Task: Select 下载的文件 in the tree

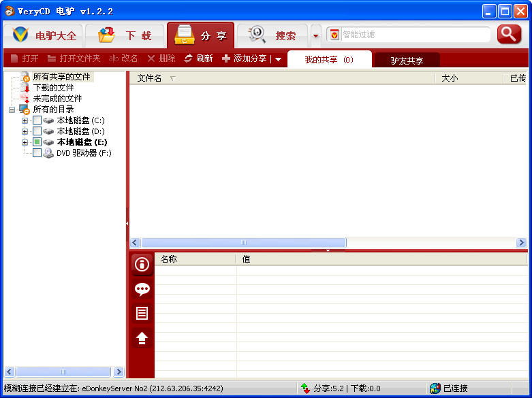Action: point(53,88)
